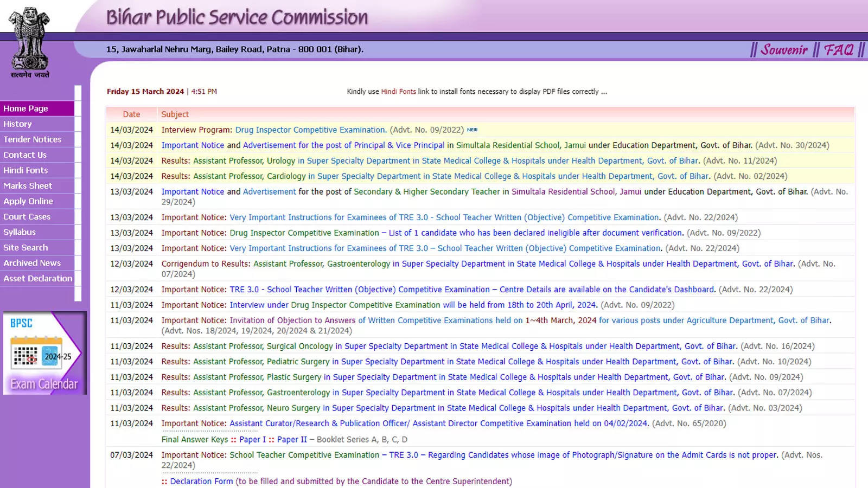Open the Advertisement link for Secondary & Higher Secondary Teacher

pyautogui.click(x=269, y=192)
